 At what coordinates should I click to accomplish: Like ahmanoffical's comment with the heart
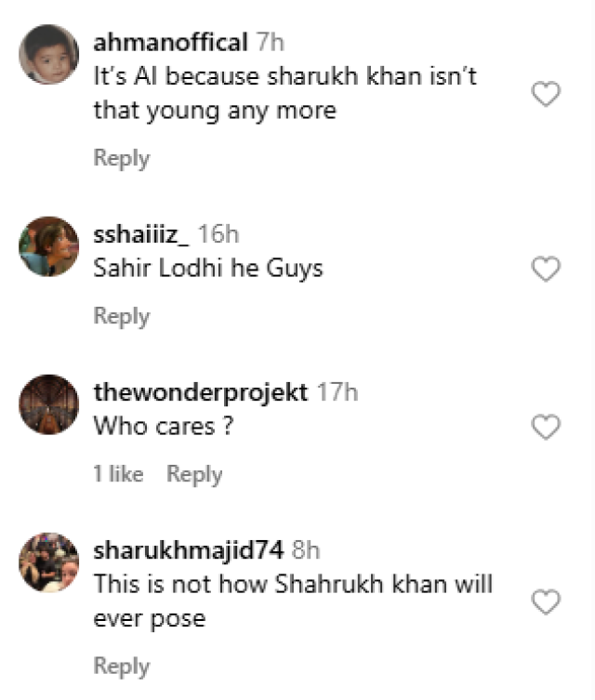tap(546, 94)
